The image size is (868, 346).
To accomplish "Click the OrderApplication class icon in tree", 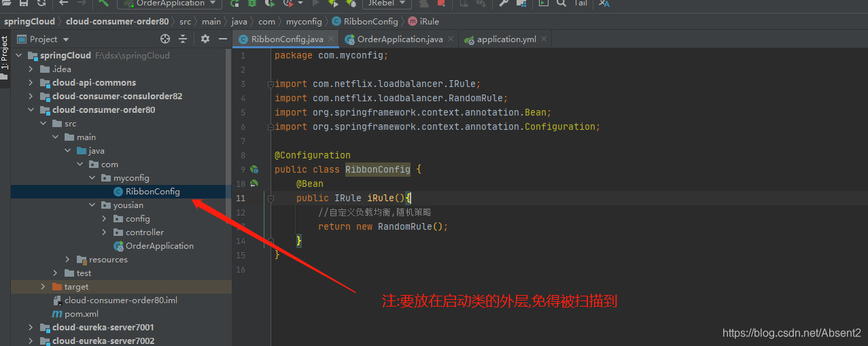I will pos(119,246).
